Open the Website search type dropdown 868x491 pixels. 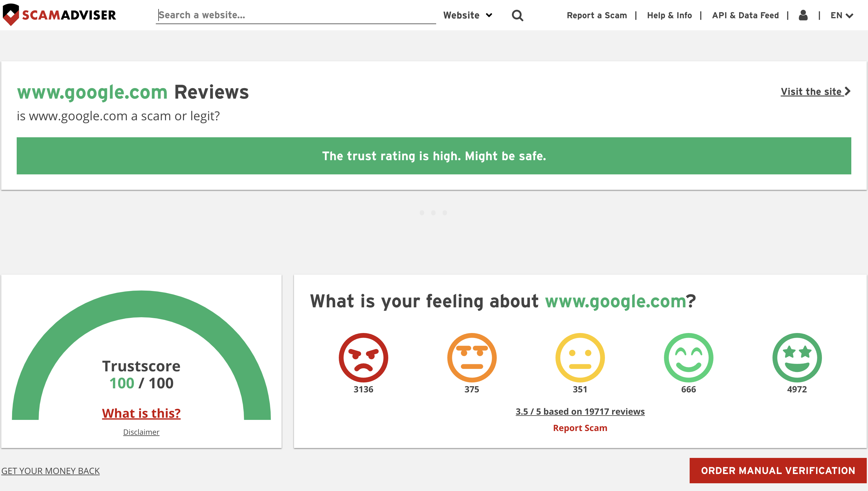tap(468, 15)
